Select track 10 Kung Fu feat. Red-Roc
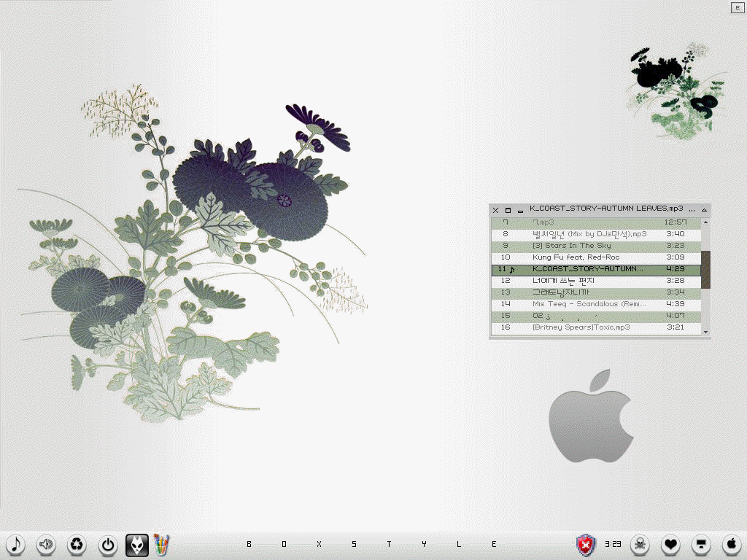 576,257
